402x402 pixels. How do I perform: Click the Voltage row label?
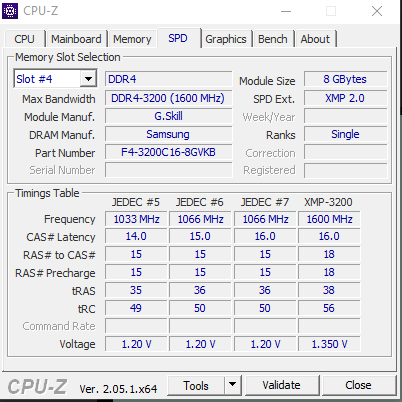click(77, 344)
